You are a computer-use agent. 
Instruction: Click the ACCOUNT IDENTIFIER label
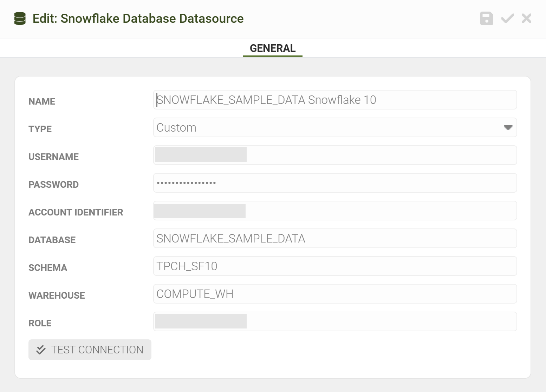[76, 212]
